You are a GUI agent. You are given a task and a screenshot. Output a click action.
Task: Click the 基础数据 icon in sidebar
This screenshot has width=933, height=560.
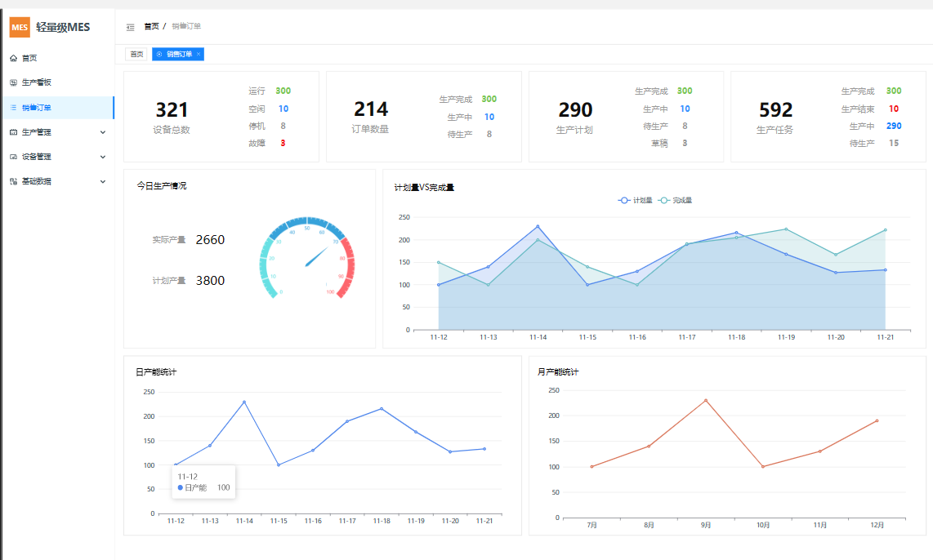[x=13, y=181]
